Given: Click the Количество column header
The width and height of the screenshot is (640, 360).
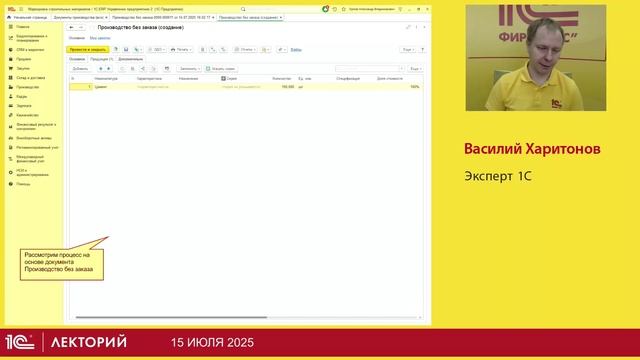Looking at the screenshot, I should pyautogui.click(x=282, y=78).
